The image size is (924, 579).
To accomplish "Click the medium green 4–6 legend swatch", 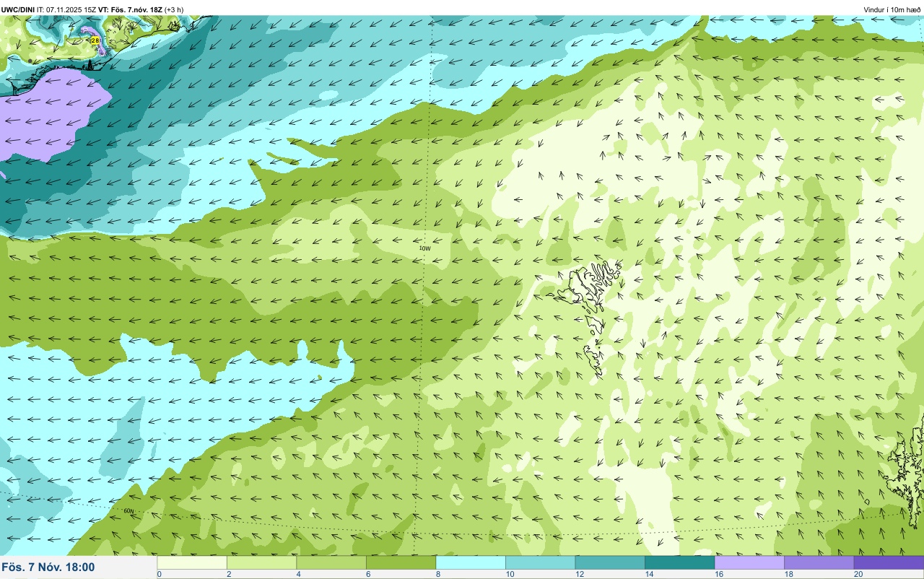I will (331, 562).
